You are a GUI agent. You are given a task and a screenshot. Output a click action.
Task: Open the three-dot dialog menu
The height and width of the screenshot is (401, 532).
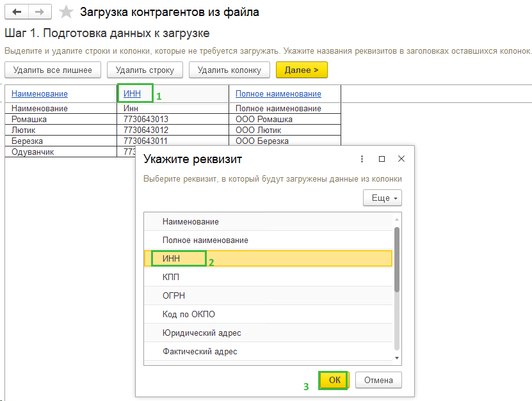tap(362, 159)
